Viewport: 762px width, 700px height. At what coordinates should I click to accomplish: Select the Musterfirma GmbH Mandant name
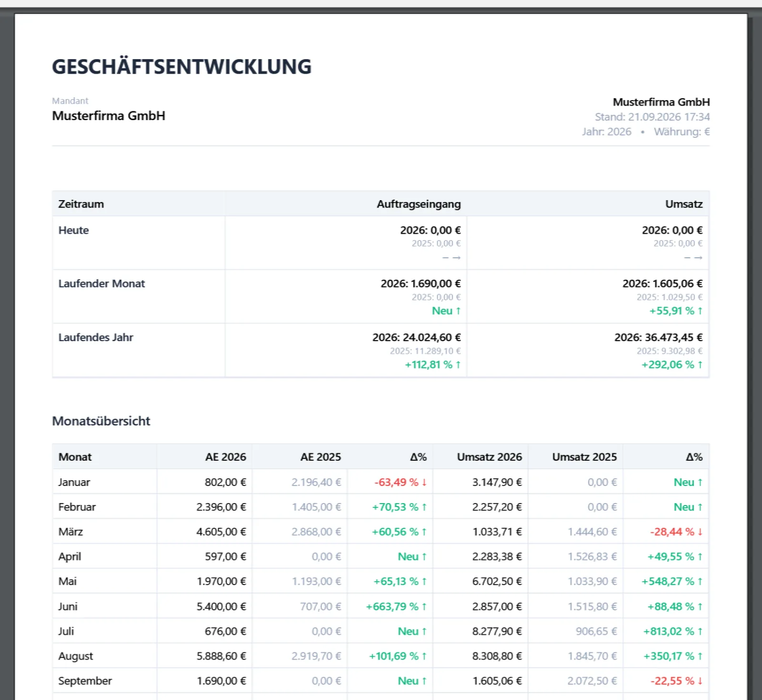pyautogui.click(x=109, y=116)
